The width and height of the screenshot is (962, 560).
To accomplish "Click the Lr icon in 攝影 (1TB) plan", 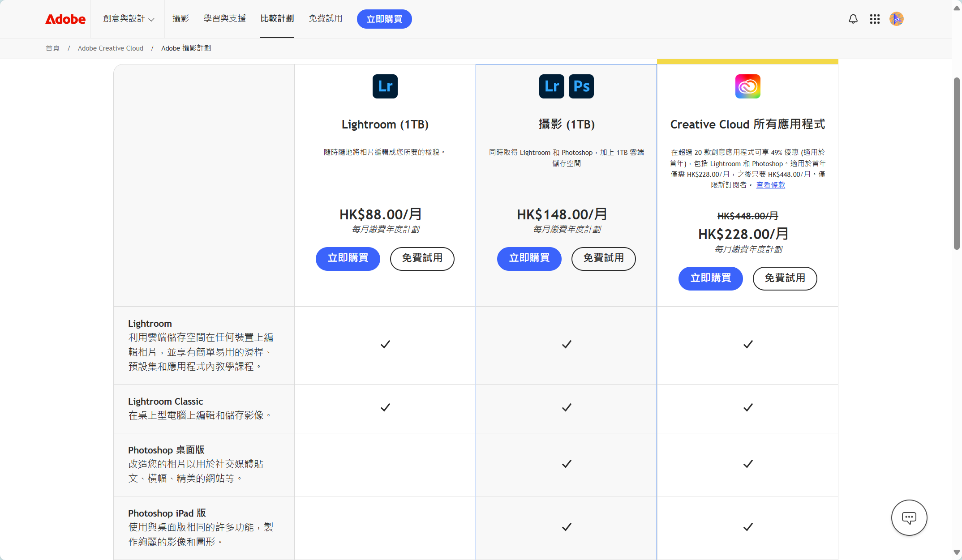I will tap(551, 86).
